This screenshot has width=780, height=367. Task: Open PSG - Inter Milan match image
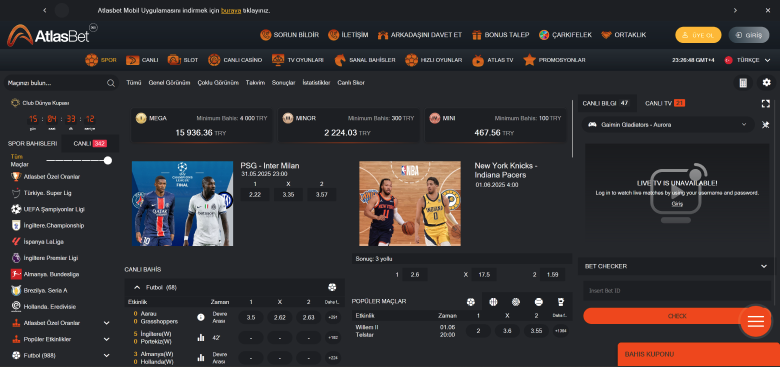[183, 203]
